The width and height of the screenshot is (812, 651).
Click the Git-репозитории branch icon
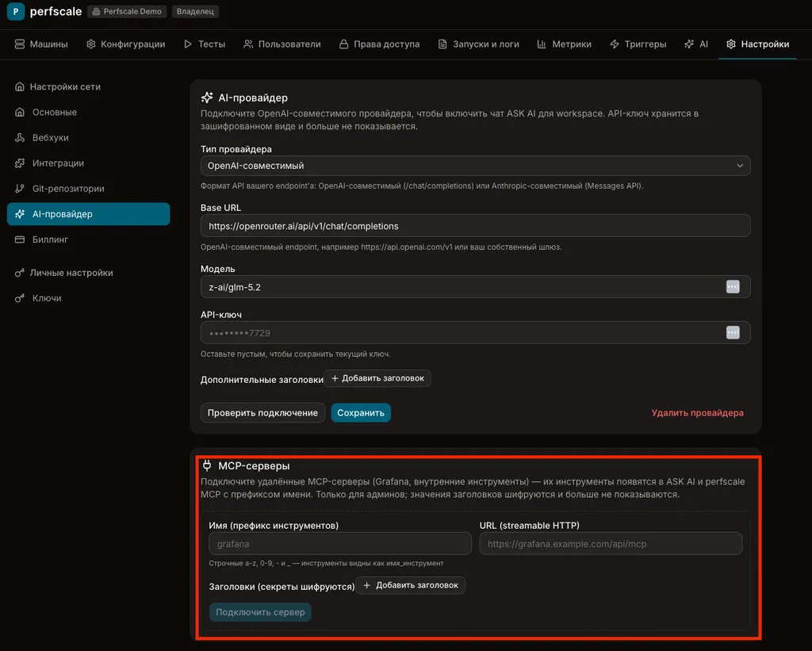[x=20, y=189]
